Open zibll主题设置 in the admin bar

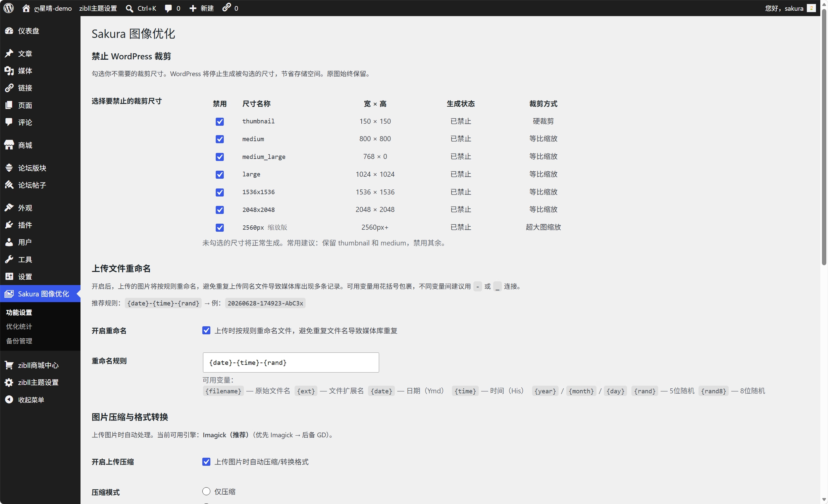click(98, 8)
